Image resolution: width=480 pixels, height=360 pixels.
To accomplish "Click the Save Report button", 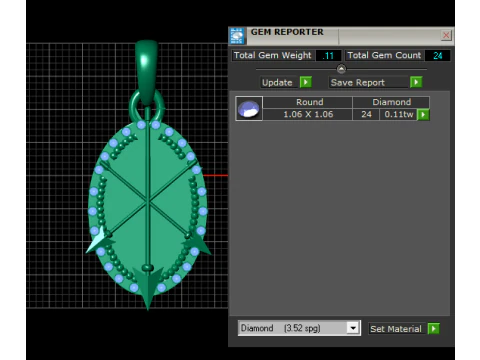I will (368, 82).
